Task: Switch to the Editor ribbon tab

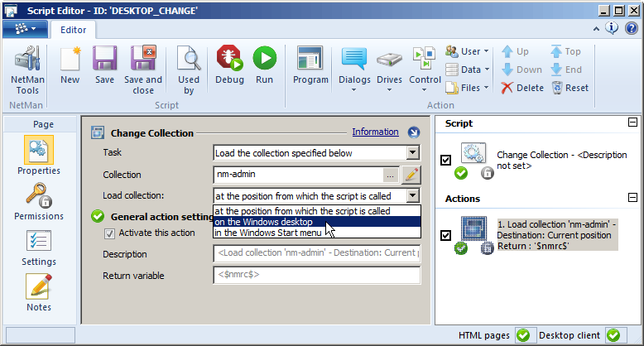Action: [73, 30]
